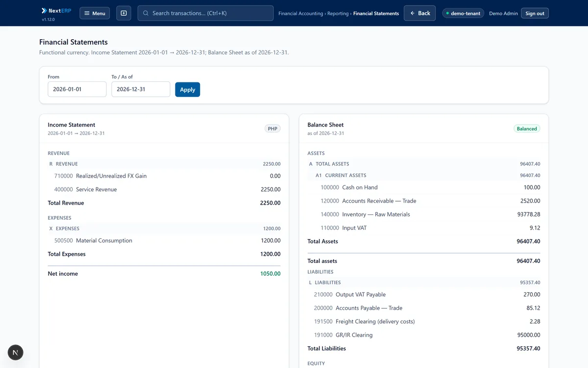
Task: Click Total Expenses line
Action: point(164,254)
